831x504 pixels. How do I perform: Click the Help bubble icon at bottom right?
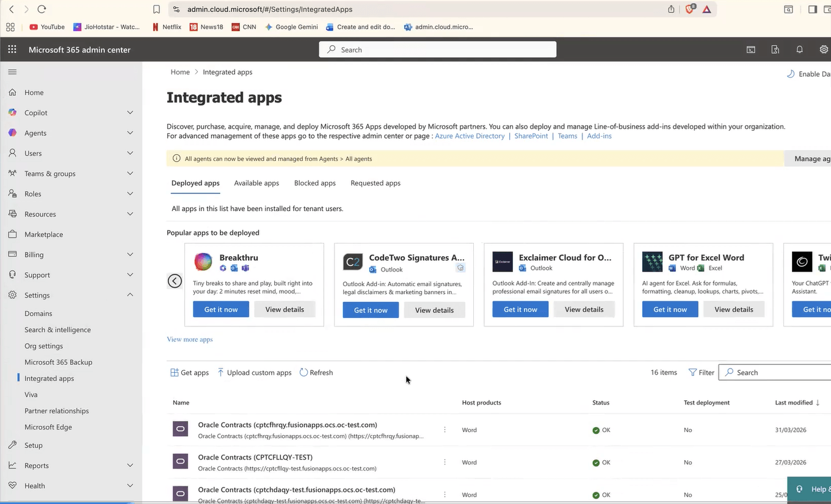799,489
